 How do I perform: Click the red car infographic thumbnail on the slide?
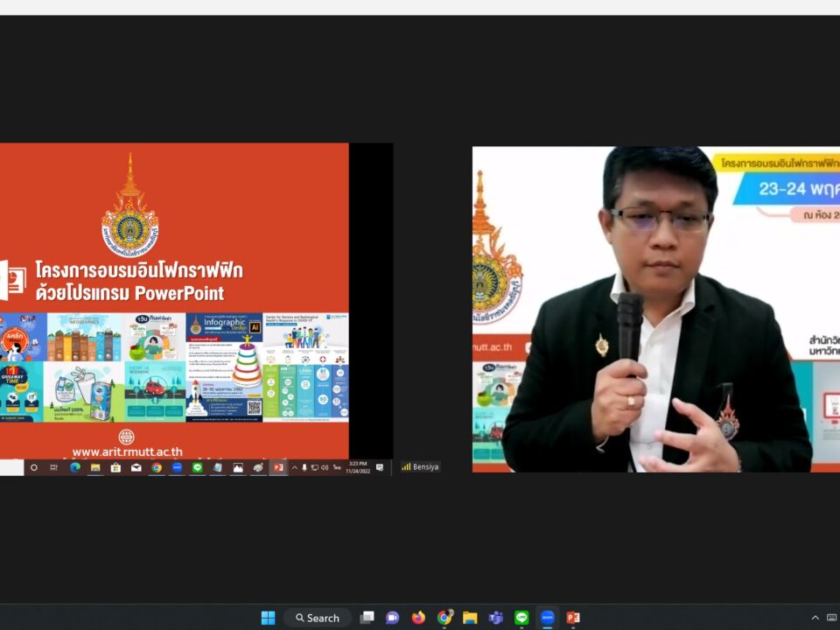click(156, 392)
